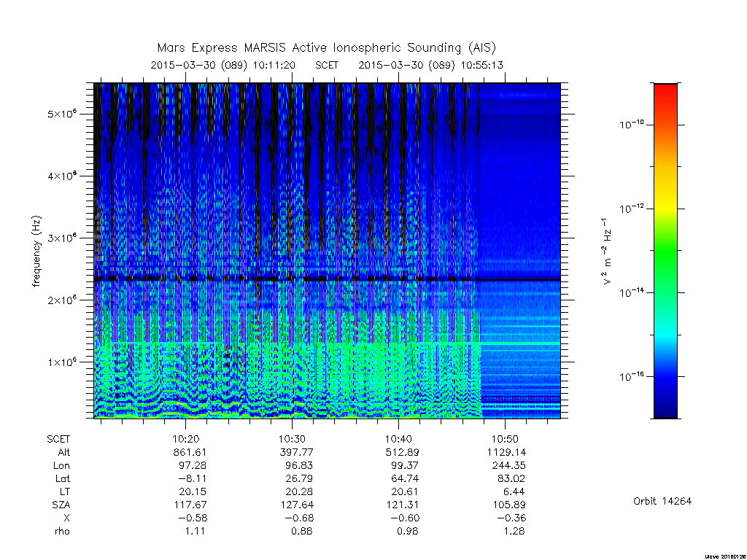
Task: Click the 5×10⁶ frequency axis label
Action: pos(62,114)
